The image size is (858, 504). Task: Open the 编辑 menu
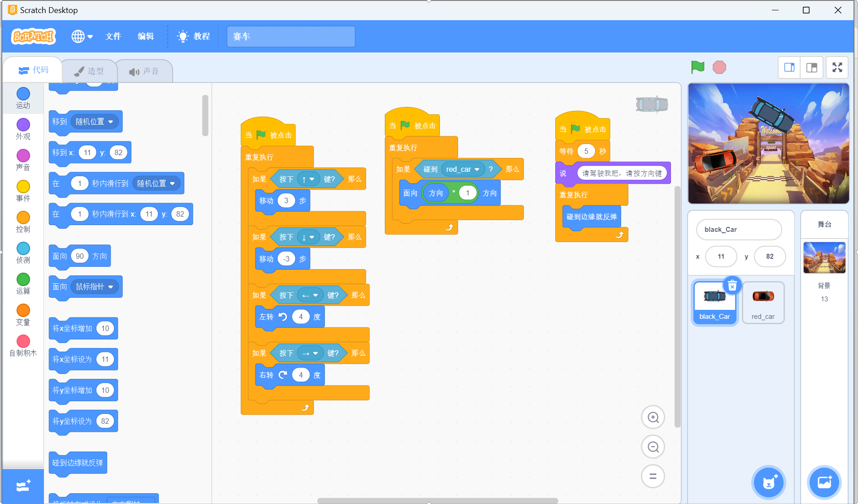click(x=146, y=36)
